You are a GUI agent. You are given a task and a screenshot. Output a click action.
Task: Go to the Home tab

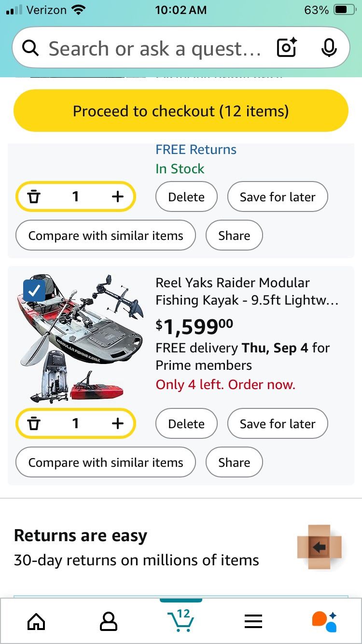pyautogui.click(x=36, y=621)
